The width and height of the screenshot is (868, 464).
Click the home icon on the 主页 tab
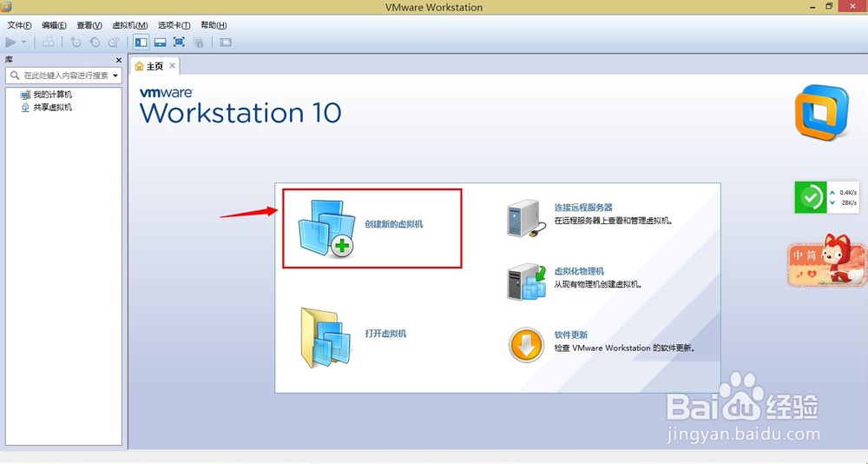point(140,66)
